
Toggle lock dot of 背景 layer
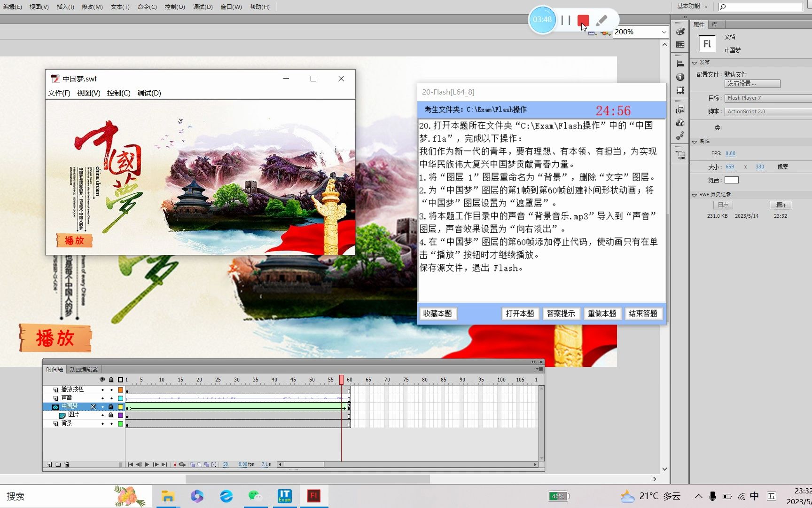pyautogui.click(x=111, y=424)
